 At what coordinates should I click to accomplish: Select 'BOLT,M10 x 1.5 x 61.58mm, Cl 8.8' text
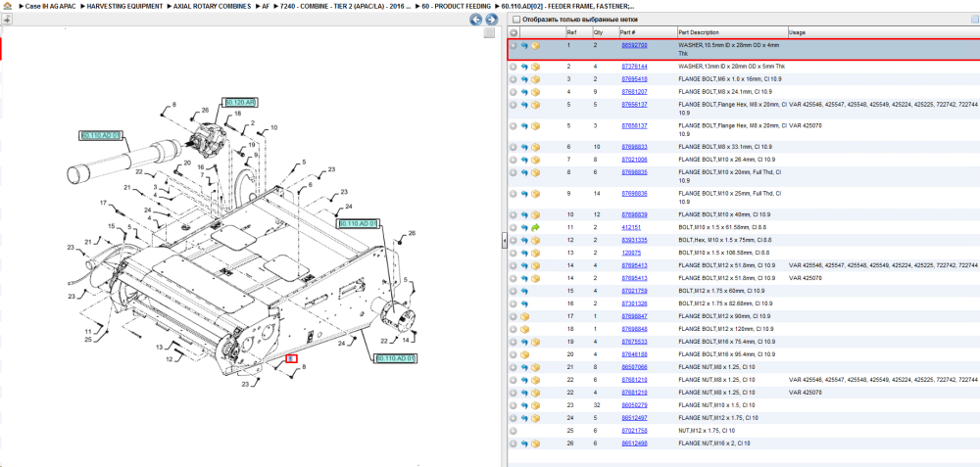pos(724,228)
